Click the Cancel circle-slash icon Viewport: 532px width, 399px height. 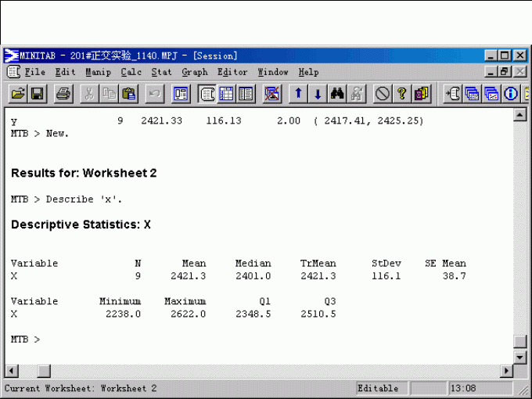pos(383,94)
